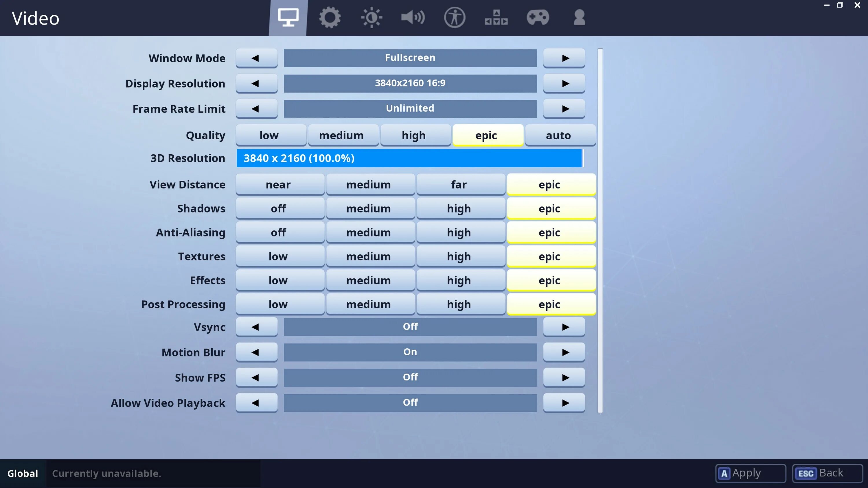Select epic quality preset
Viewport: 868px width, 488px height.
[486, 135]
